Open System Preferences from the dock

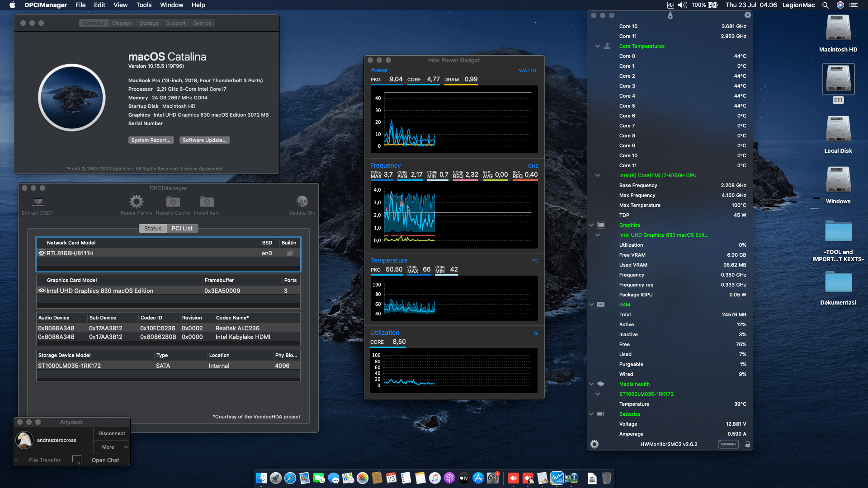[493, 478]
